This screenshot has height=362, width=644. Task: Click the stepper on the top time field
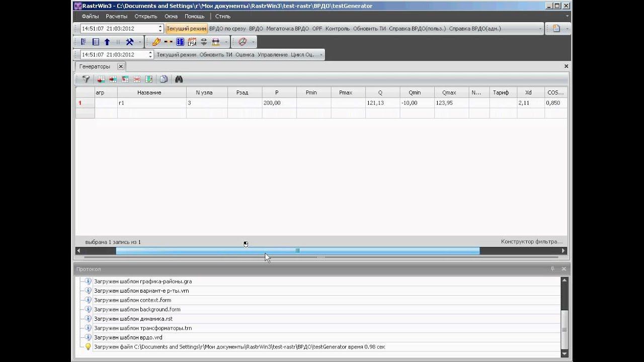point(160,29)
